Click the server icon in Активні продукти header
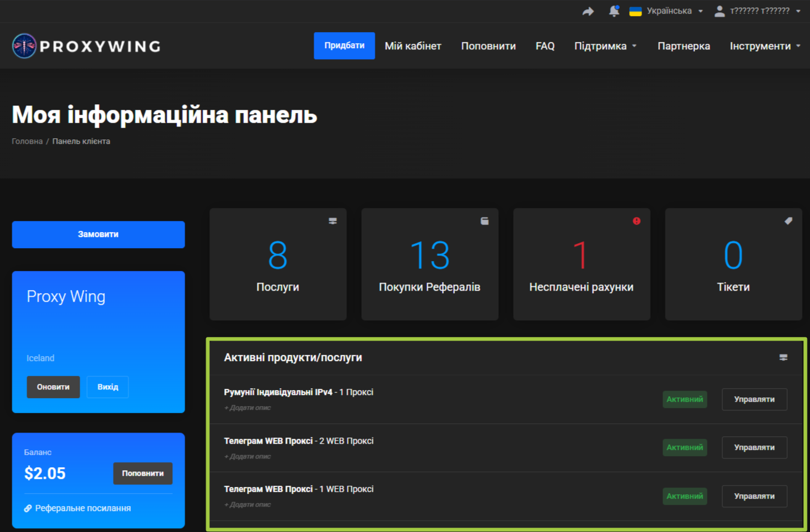The width and height of the screenshot is (810, 532). tap(783, 357)
